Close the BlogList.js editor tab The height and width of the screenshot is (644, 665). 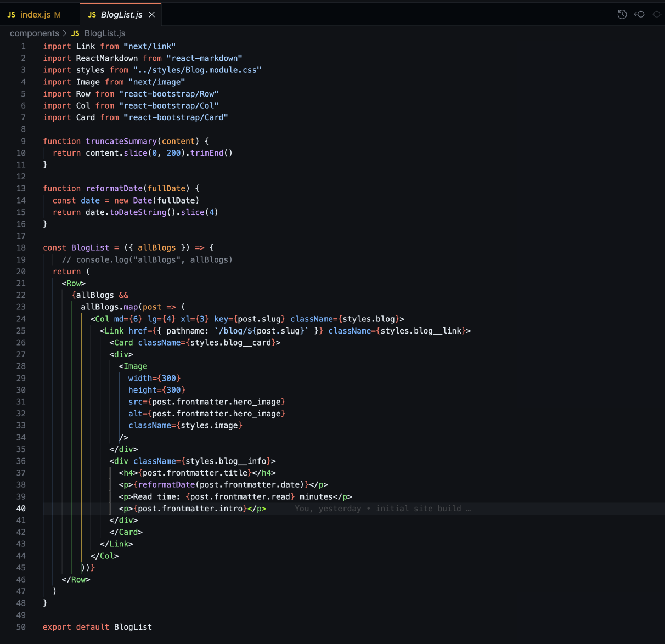point(152,15)
